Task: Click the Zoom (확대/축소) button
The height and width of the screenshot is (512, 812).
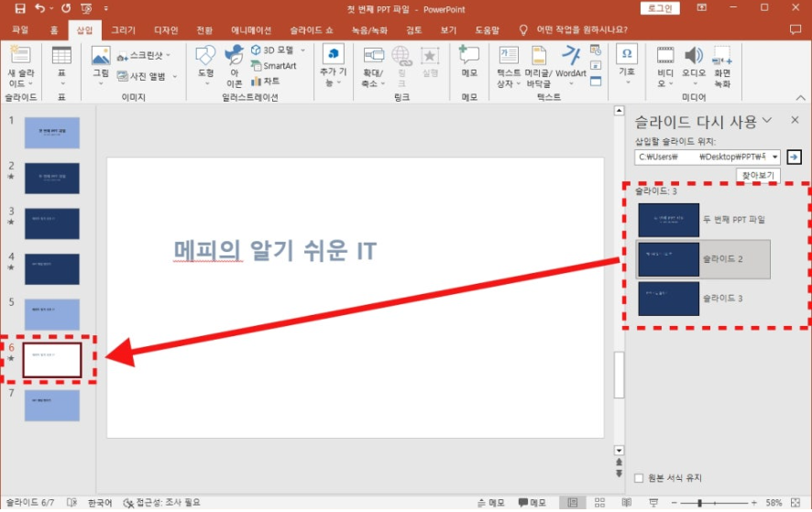Action: click(373, 67)
